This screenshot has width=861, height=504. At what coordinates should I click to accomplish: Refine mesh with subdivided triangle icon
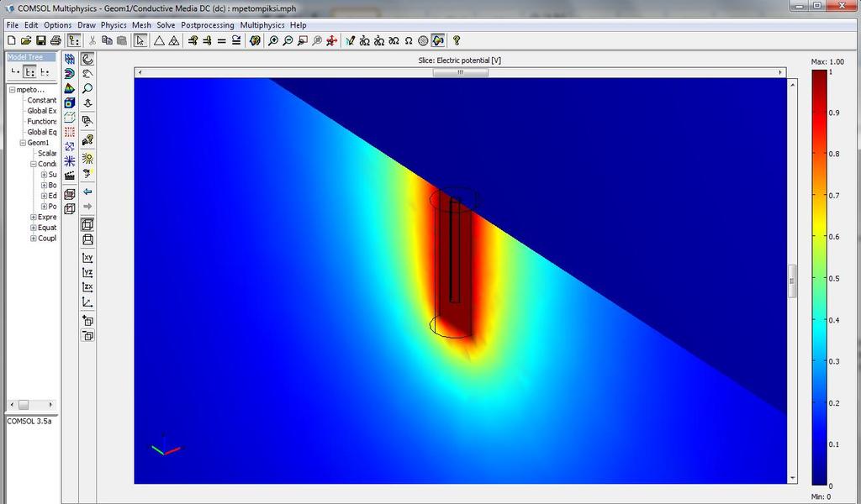(x=174, y=40)
